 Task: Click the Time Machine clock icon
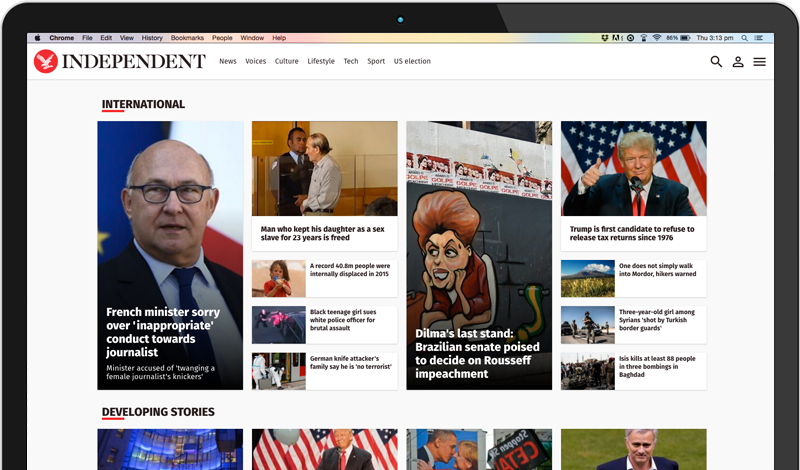[x=631, y=38]
